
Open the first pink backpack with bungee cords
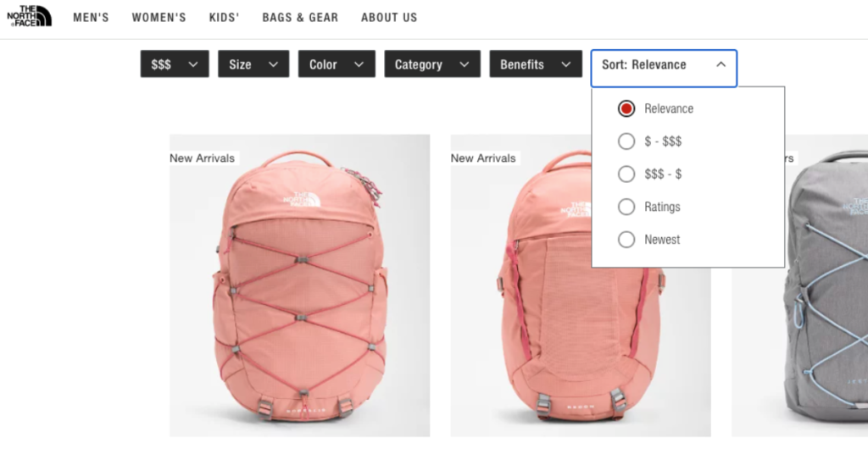(x=299, y=285)
